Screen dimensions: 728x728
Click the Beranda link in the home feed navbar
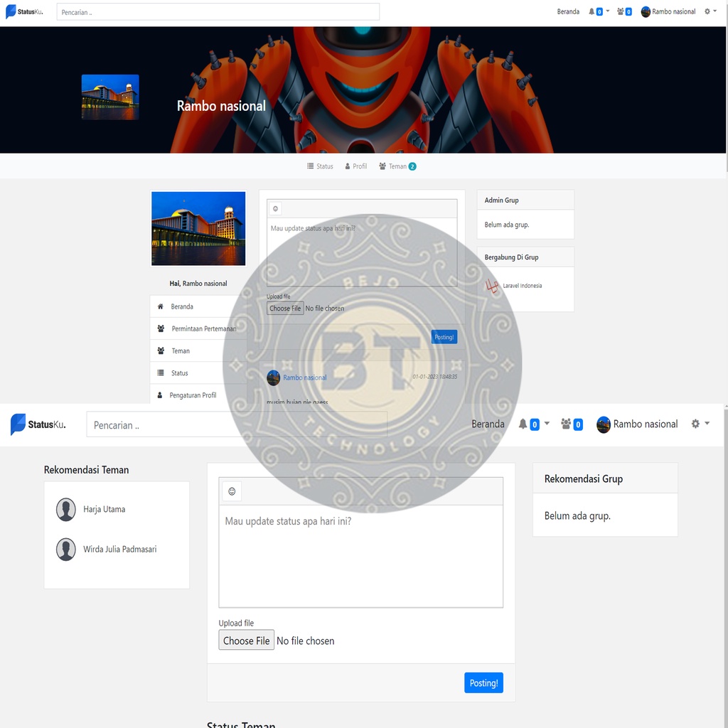[488, 424]
